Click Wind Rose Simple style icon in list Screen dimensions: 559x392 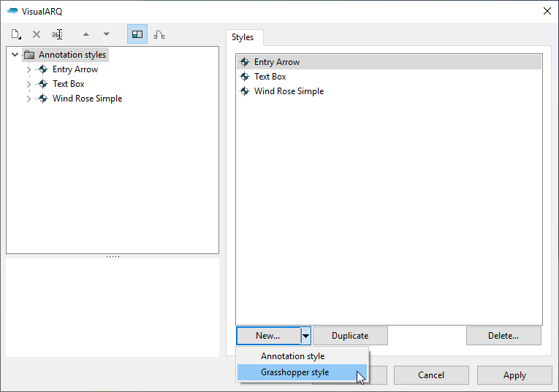[x=245, y=91]
